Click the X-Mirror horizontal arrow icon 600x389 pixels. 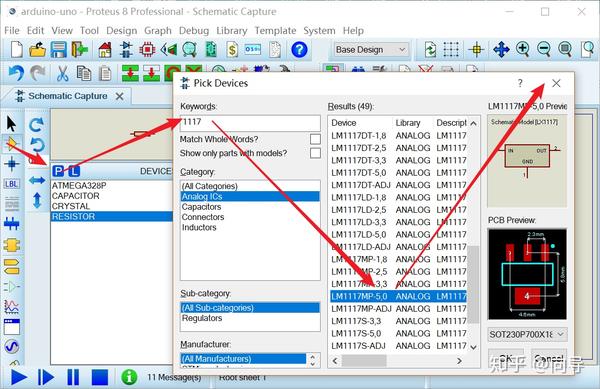tap(37, 180)
